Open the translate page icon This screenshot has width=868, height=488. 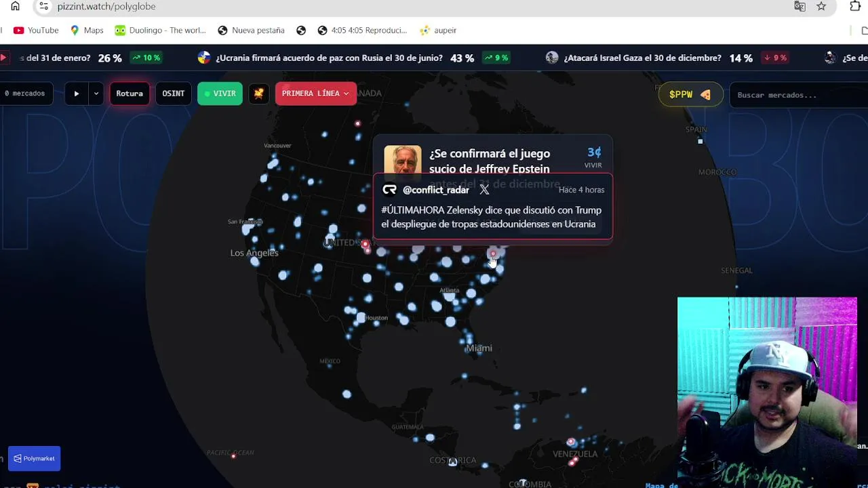[x=800, y=6]
